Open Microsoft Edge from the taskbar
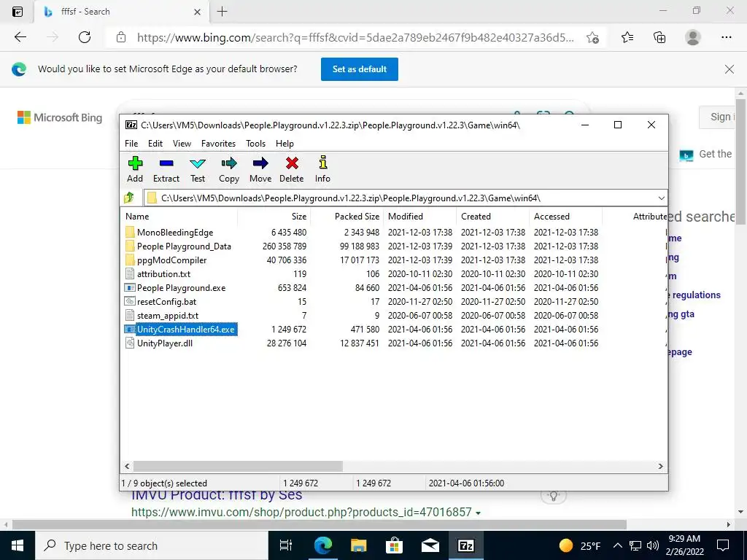The height and width of the screenshot is (560, 747). 322,545
